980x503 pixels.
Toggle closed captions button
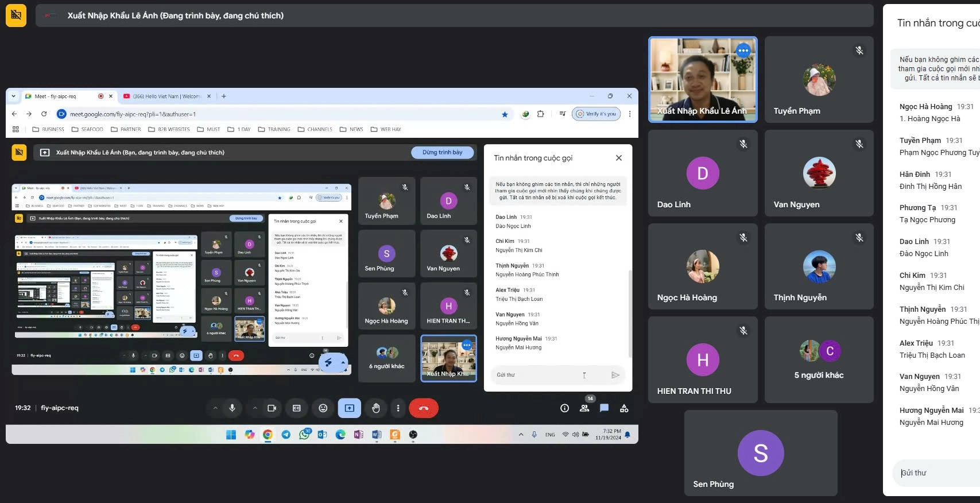pos(297,408)
